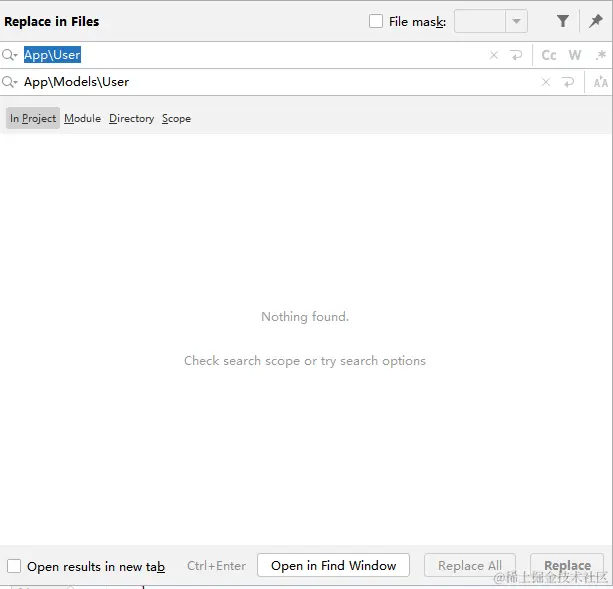
Task: Click the Replace button
Action: click(567, 565)
